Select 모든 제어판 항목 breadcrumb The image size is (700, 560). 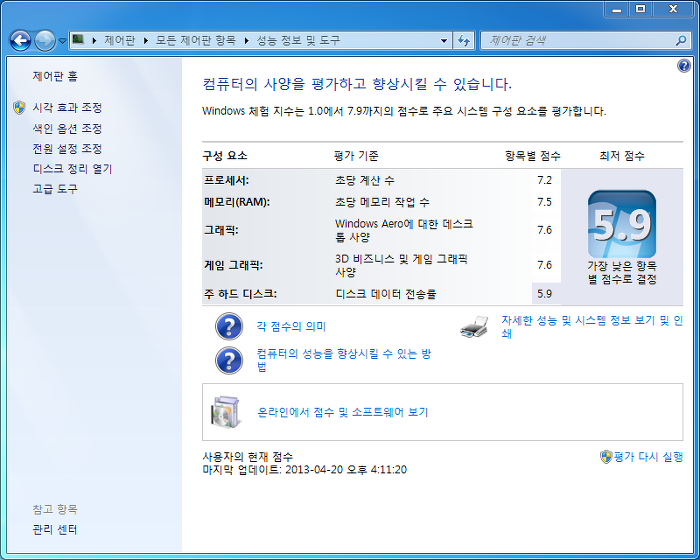[x=196, y=41]
